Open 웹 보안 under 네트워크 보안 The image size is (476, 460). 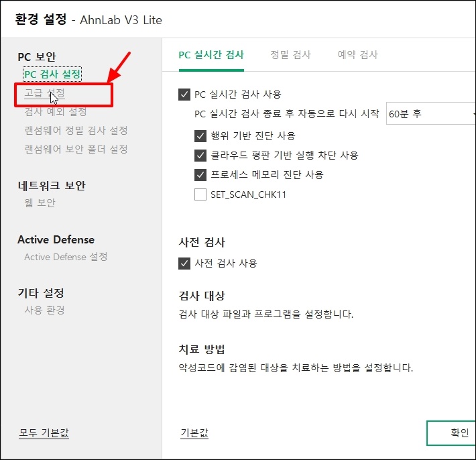coord(40,203)
